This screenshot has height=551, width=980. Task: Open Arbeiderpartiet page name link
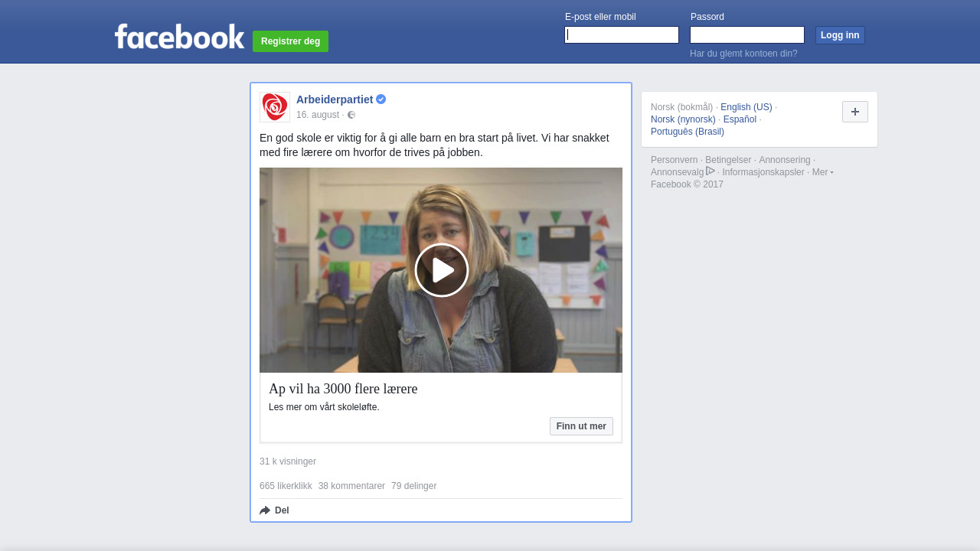tap(335, 99)
